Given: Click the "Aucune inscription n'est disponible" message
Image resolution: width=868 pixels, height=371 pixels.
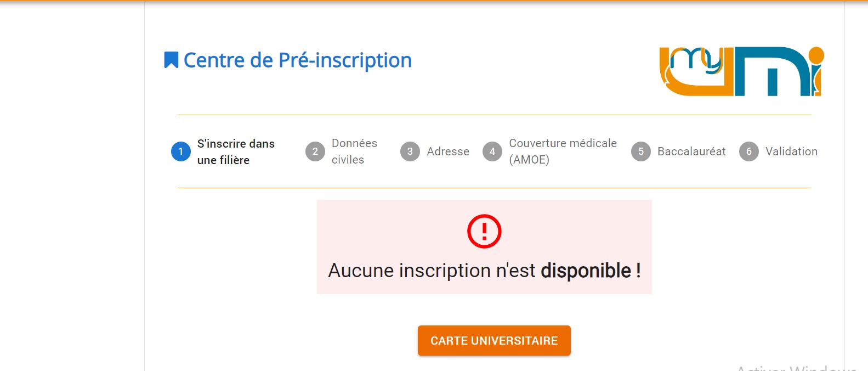Looking at the screenshot, I should point(484,271).
